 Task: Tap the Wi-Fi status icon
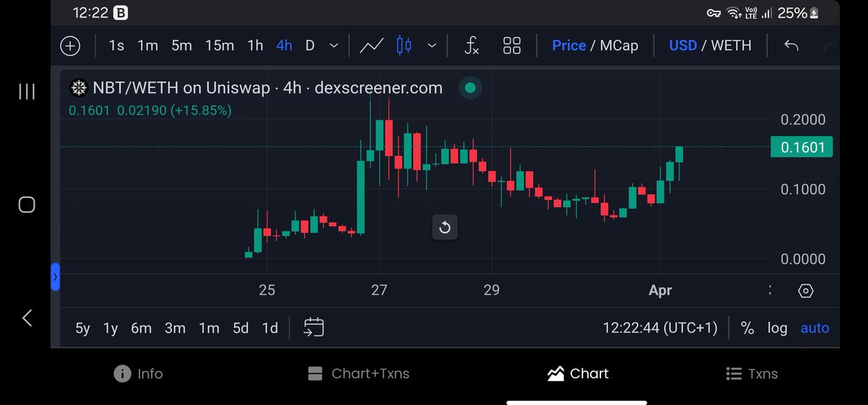(x=733, y=13)
